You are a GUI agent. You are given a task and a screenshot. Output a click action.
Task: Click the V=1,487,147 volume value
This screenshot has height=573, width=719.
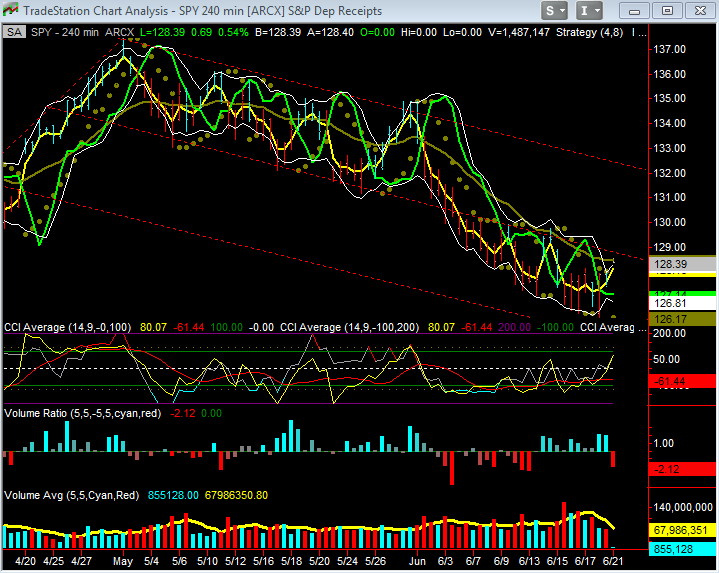coord(519,33)
